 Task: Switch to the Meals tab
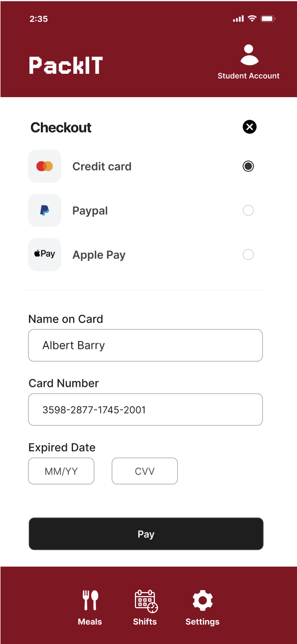click(90, 607)
